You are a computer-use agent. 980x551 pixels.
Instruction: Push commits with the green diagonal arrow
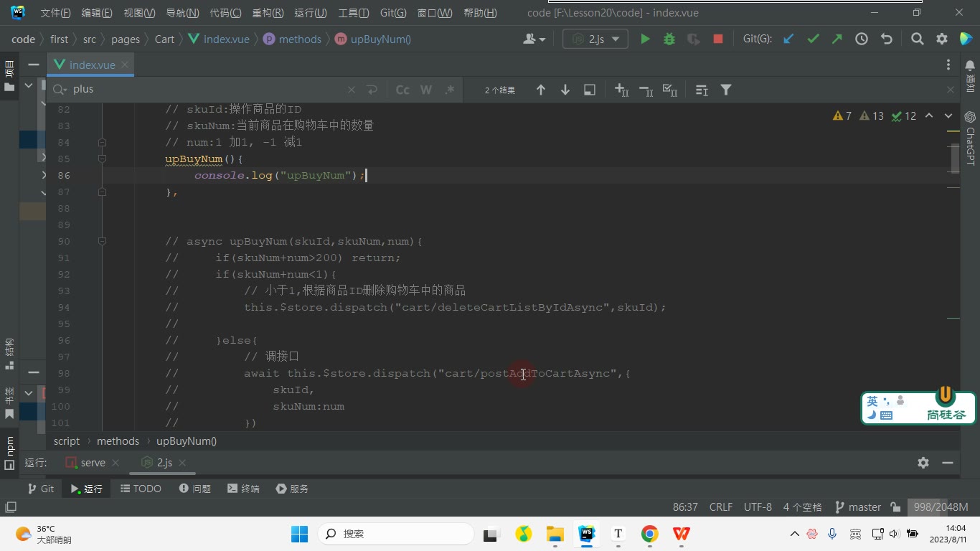coord(837,39)
